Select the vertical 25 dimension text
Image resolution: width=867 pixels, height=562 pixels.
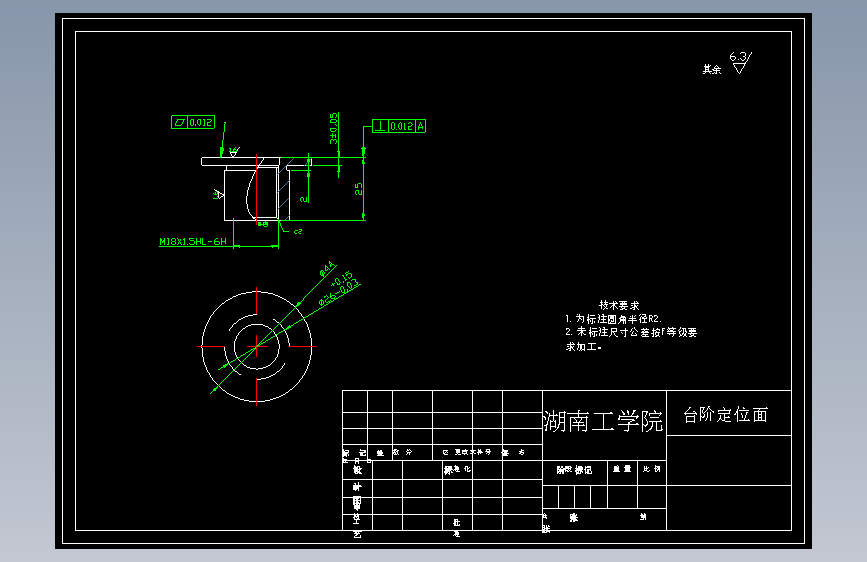point(359,189)
